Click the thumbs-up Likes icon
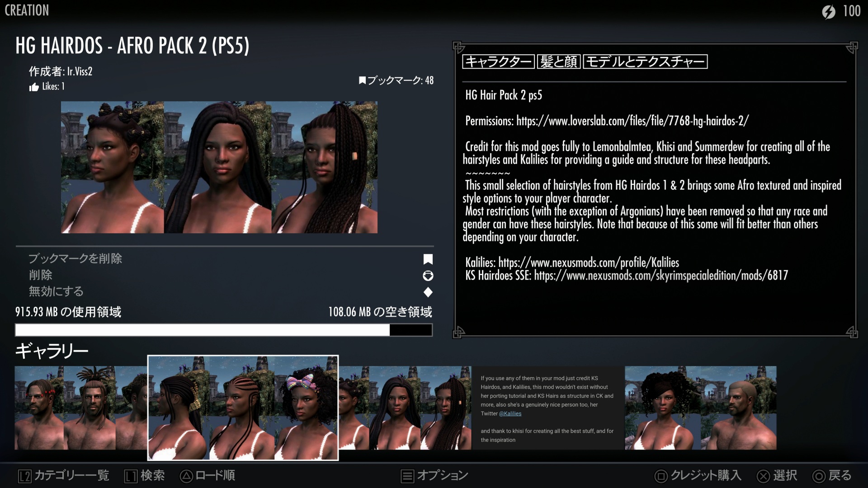Image resolution: width=868 pixels, height=488 pixels. point(34,87)
